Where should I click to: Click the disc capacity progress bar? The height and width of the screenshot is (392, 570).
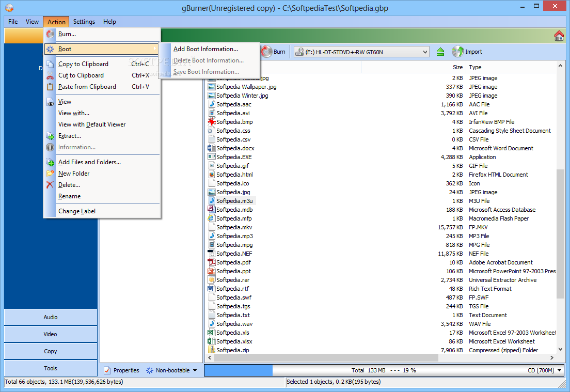[384, 370]
